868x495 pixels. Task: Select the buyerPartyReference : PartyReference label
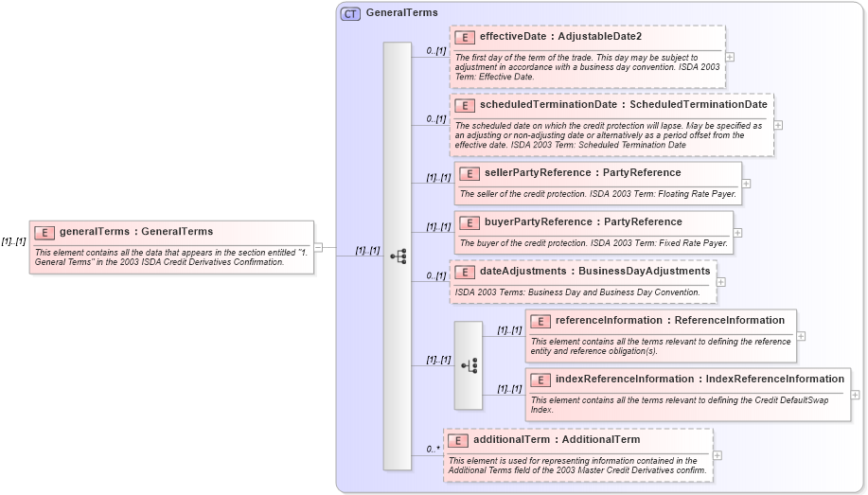[x=583, y=222]
